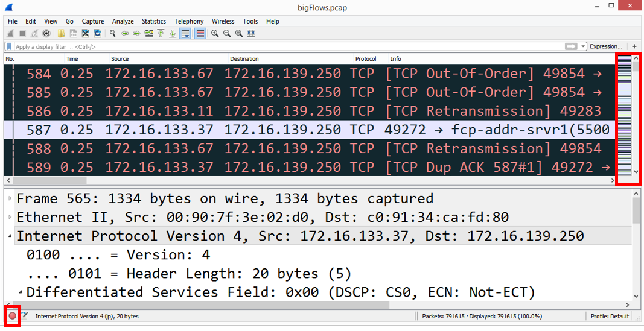
Task: Click packet details horizontal scrollbar thumb
Action: [x=200, y=304]
